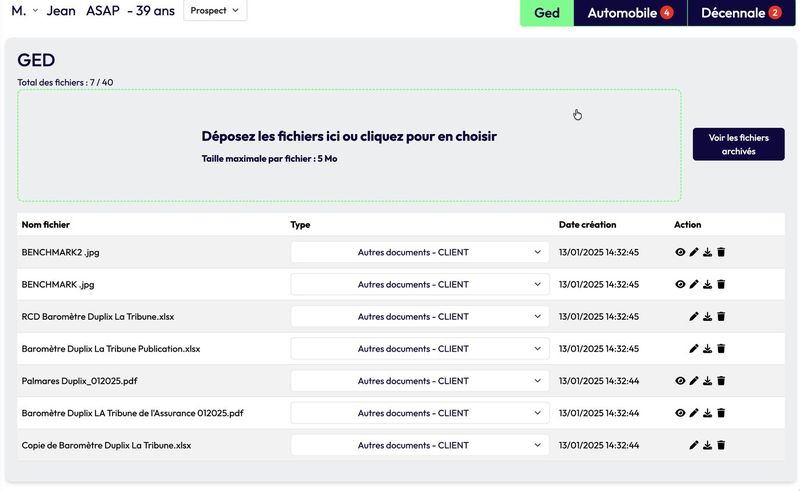Switch to the Ged tab
Image resolution: width=800 pixels, height=491 pixels.
tap(547, 13)
